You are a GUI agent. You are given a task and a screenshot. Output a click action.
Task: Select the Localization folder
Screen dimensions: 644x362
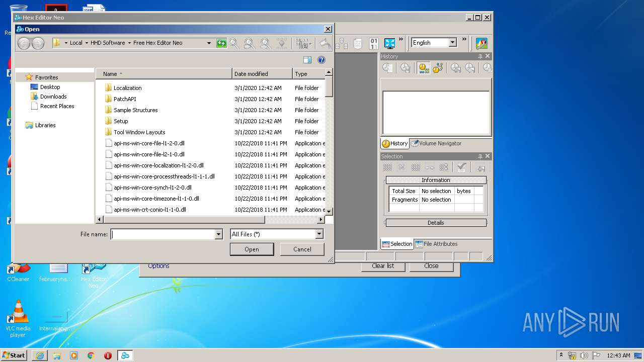click(127, 88)
